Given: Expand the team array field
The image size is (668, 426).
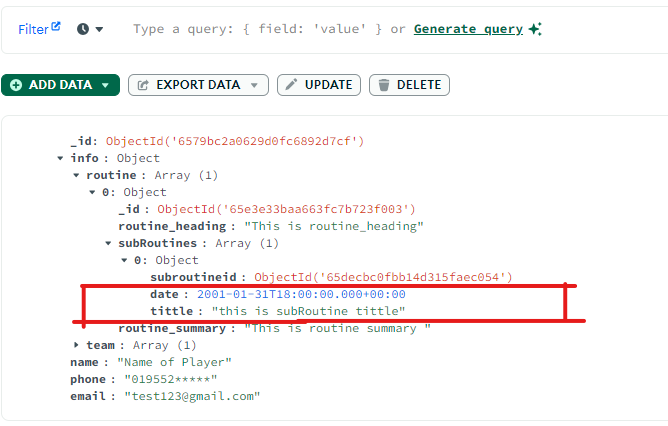Looking at the screenshot, I should pos(76,345).
